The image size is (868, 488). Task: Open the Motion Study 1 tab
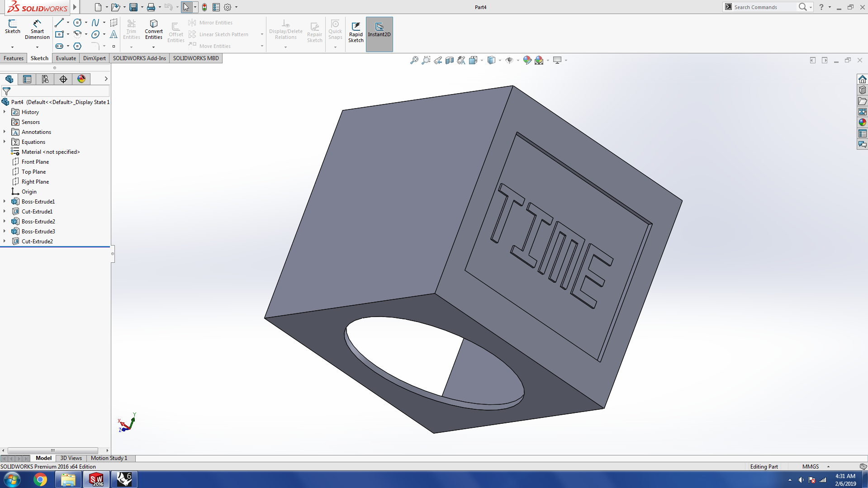[x=109, y=458]
